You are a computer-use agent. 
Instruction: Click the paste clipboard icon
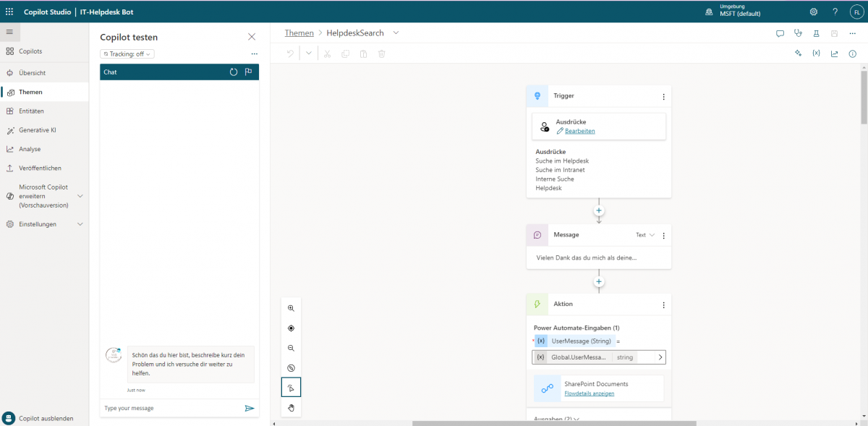pos(363,54)
